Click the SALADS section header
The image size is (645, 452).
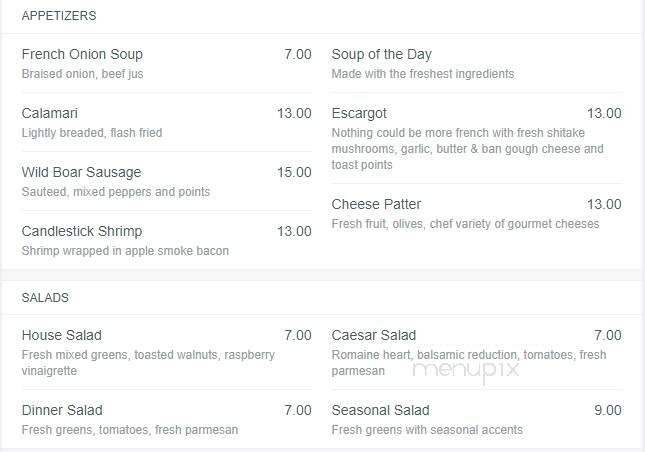click(45, 298)
